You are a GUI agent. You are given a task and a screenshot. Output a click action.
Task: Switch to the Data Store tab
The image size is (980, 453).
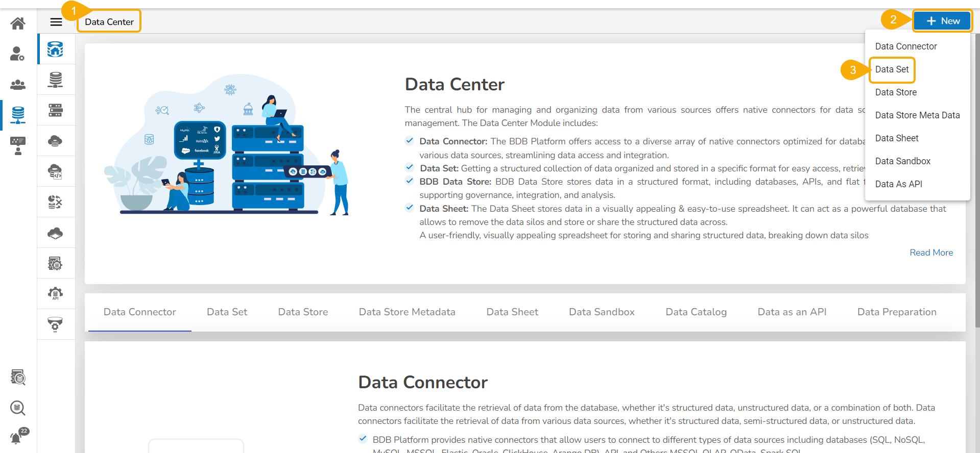click(x=303, y=312)
